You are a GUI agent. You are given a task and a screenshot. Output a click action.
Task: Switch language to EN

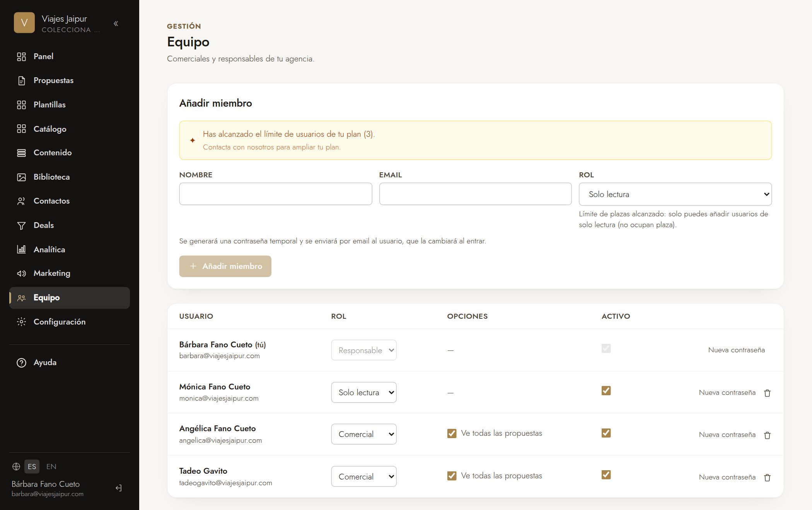tap(51, 466)
